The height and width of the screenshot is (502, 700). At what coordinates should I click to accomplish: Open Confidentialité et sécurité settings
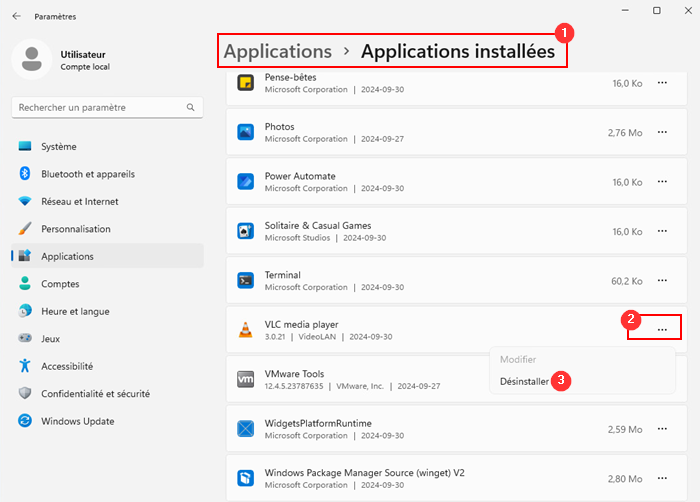click(x=107, y=393)
